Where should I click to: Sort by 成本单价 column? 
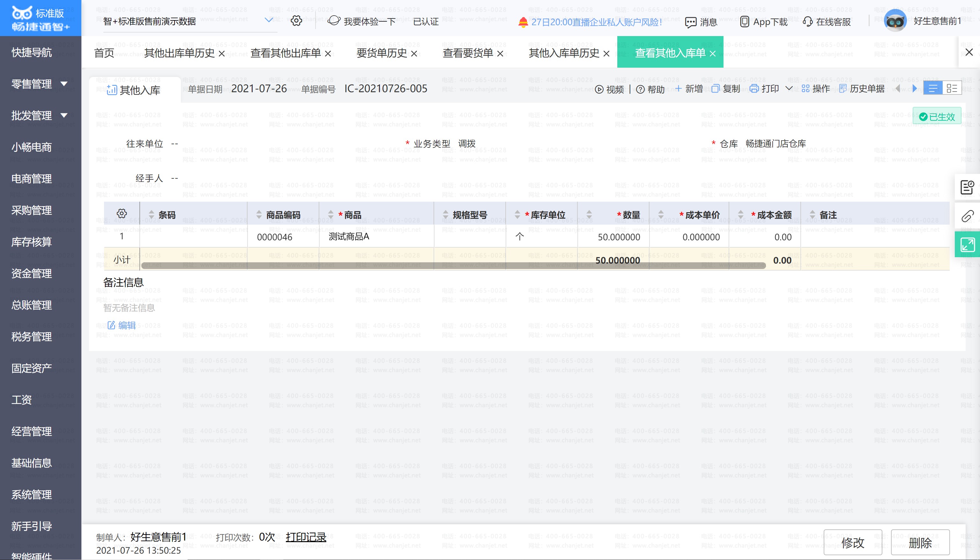tap(661, 215)
